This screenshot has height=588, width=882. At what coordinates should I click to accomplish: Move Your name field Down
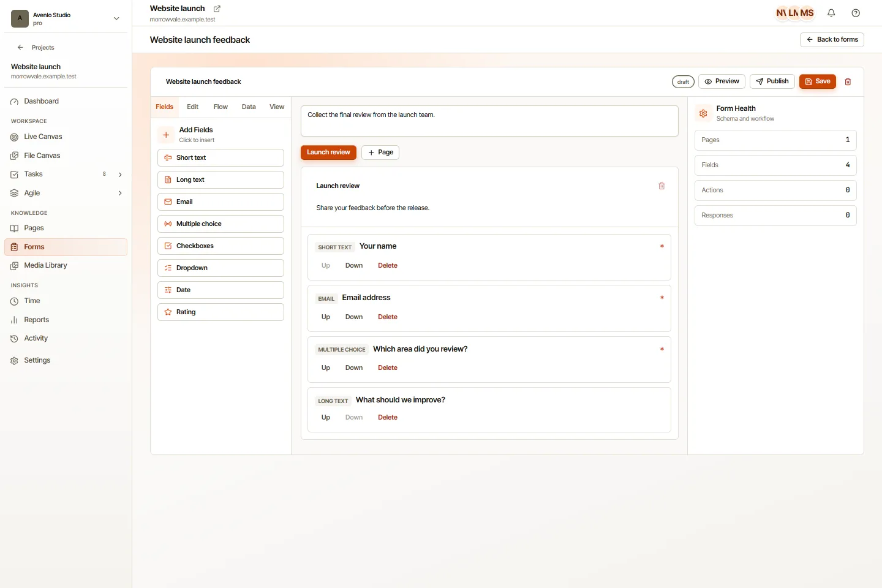click(x=354, y=266)
